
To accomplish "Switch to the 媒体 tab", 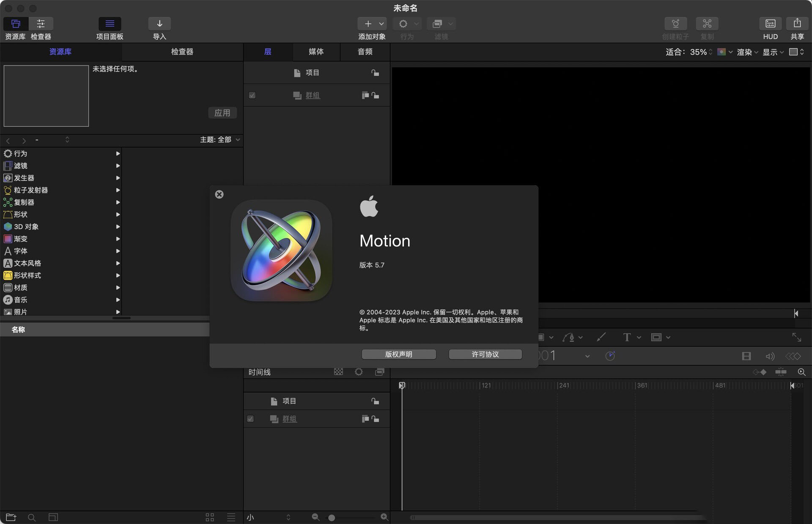I will [x=316, y=52].
